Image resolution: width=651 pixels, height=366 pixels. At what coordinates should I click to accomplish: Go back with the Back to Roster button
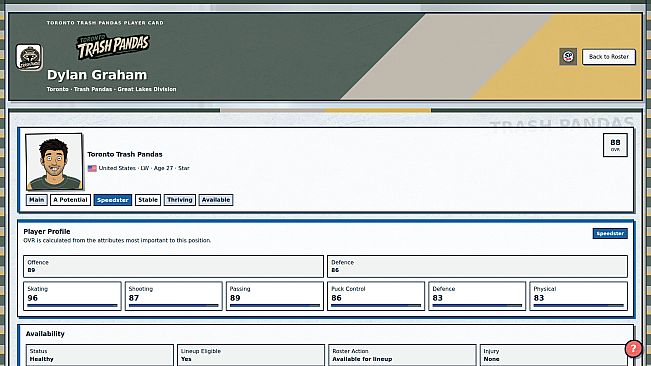(609, 57)
